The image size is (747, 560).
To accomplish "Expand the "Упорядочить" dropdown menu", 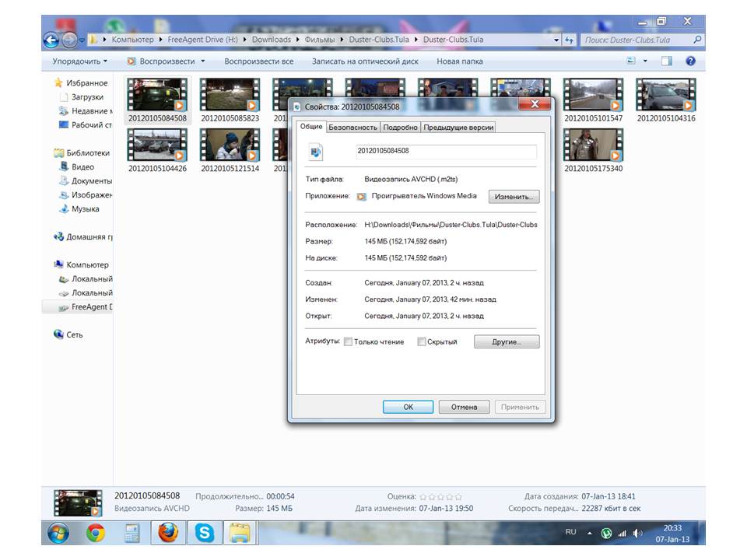I will point(80,61).
